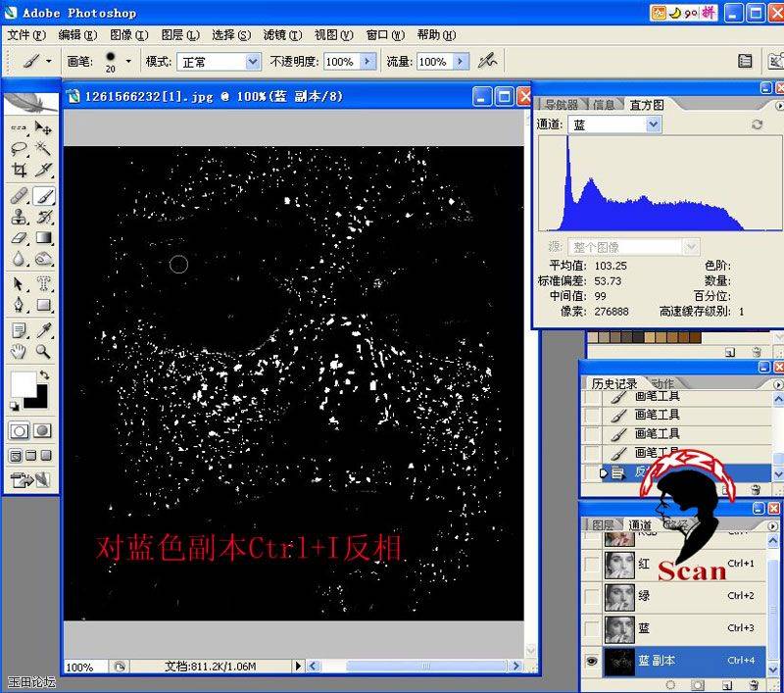The image size is (784, 693).
Task: Select the Sponge/Dodge tool
Action: tap(43, 259)
